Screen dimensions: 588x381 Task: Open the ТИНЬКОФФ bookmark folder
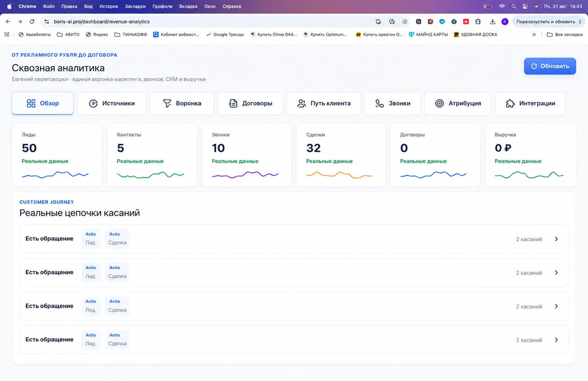click(x=131, y=34)
